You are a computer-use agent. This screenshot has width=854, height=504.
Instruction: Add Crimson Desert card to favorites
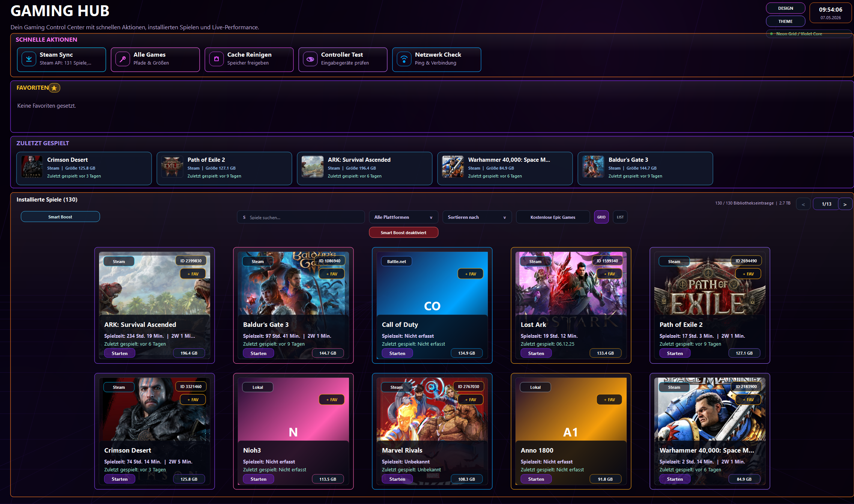point(193,400)
